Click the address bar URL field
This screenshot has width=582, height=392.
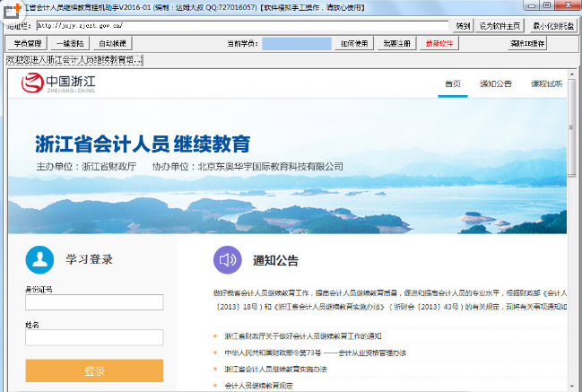(x=242, y=26)
